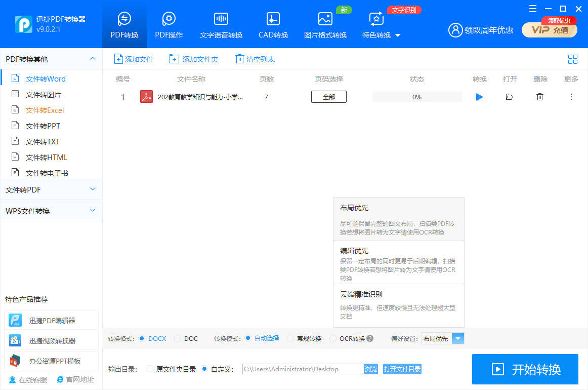Open file folder icon in row 1
588x390 pixels.
pos(509,97)
